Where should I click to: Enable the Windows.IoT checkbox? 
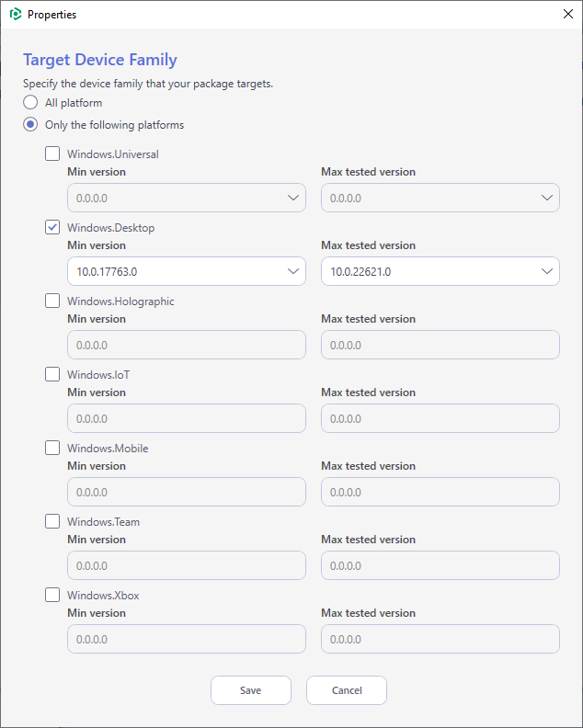coord(52,374)
